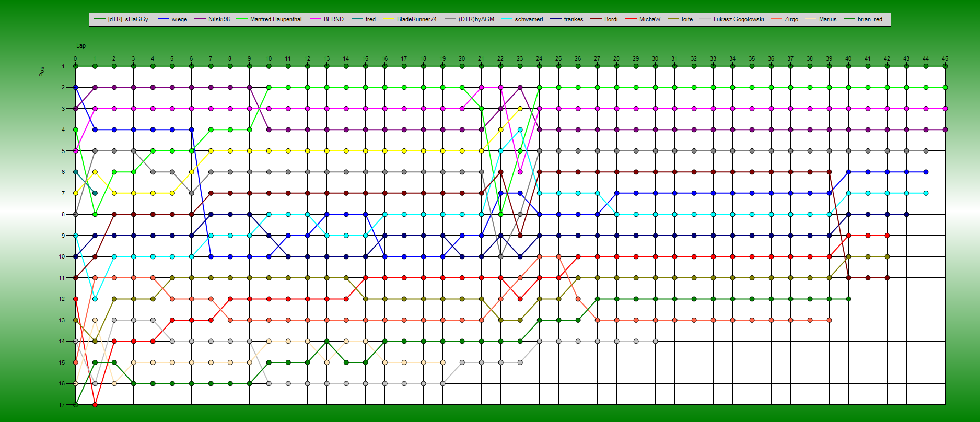Screen dimensions: 980x422
Task: Click Manfred Haupenthal marker at lap 45 position 2
Action: [x=945, y=88]
